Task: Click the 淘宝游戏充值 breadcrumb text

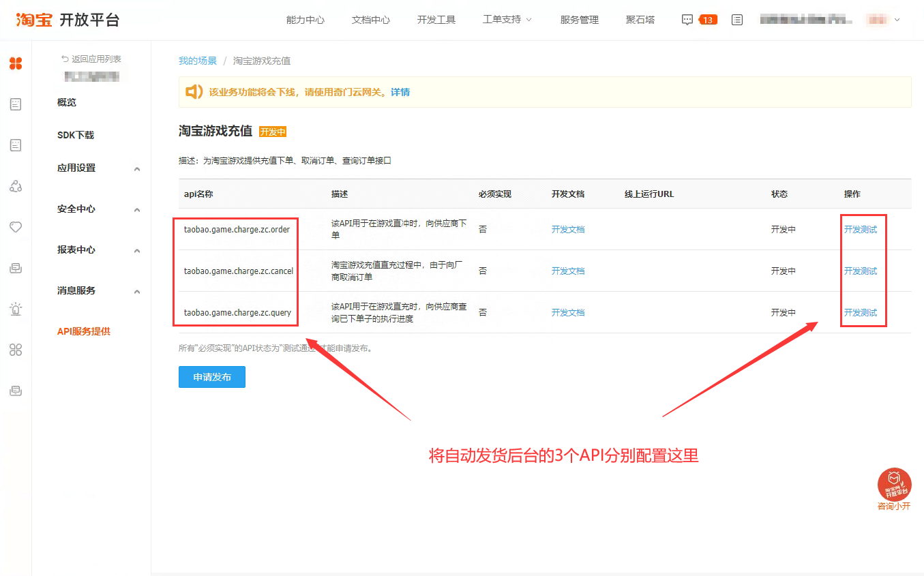Action: 262,61
